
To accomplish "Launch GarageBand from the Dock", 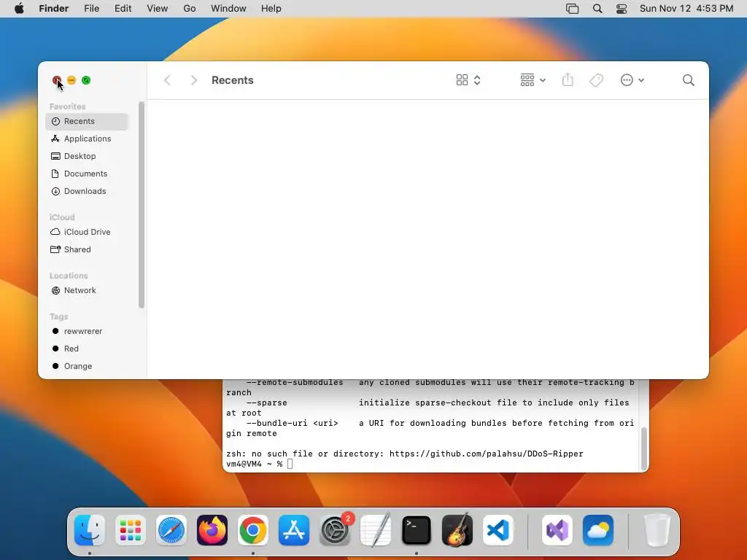I will [x=457, y=530].
